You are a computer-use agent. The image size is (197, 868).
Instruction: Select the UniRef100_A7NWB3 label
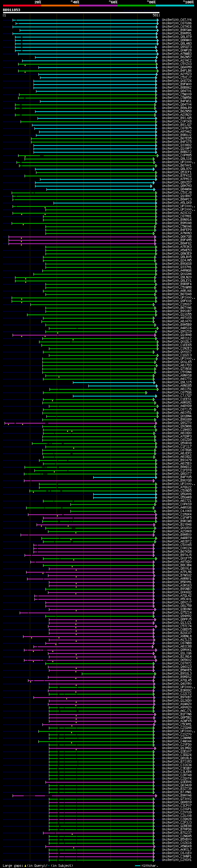[177, 54]
